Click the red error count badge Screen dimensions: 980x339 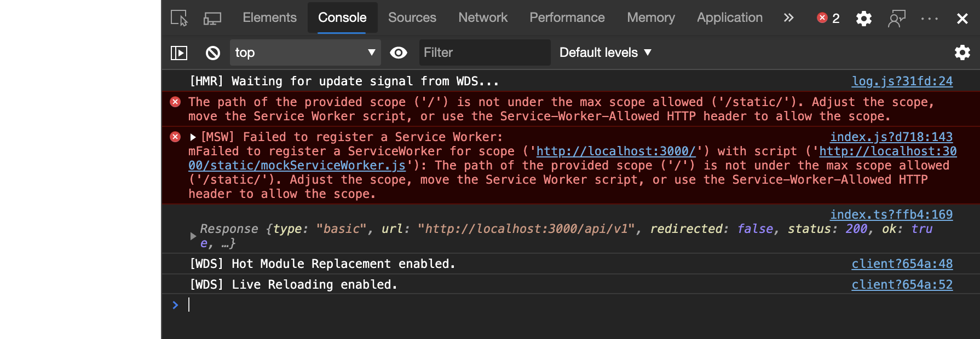[828, 18]
